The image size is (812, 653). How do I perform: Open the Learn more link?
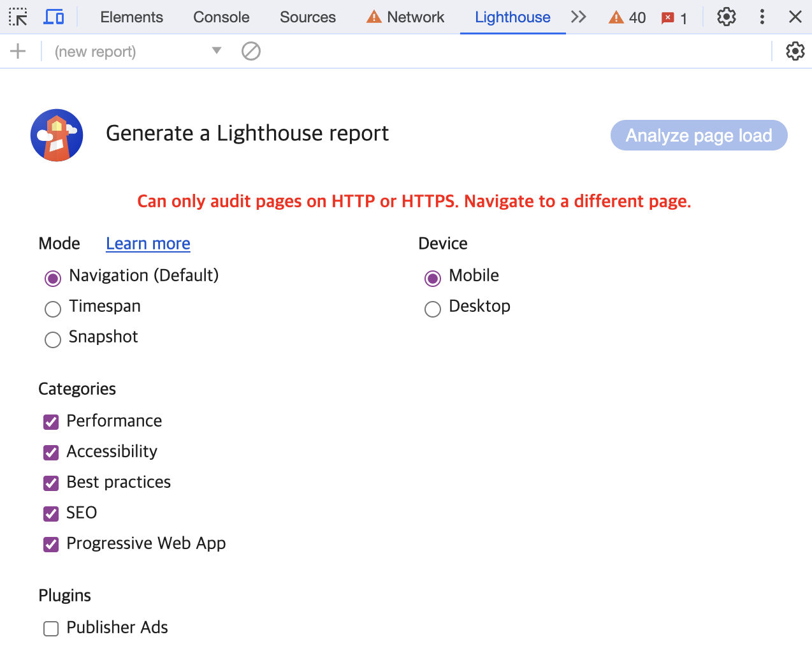click(x=148, y=244)
